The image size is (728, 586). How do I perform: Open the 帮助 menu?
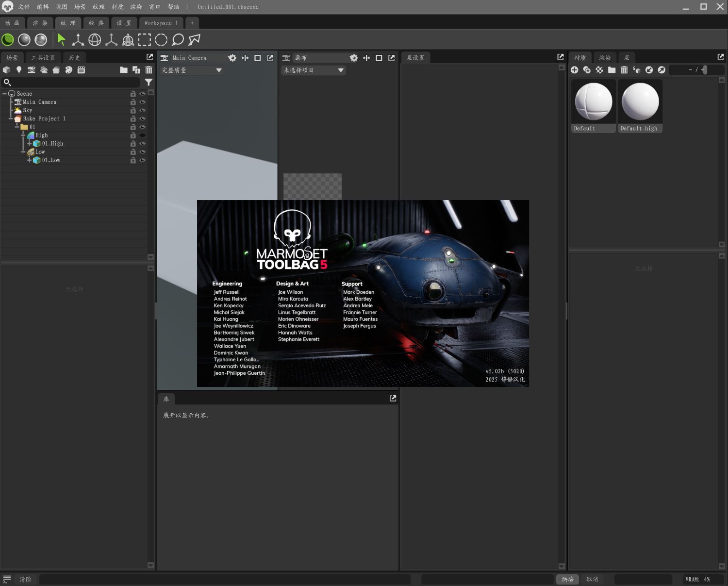(173, 7)
